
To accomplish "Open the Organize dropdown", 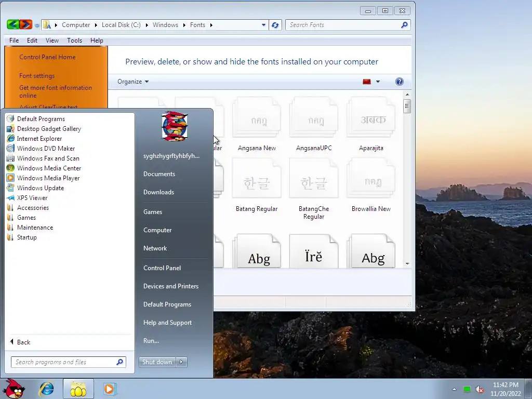I will tap(133, 82).
